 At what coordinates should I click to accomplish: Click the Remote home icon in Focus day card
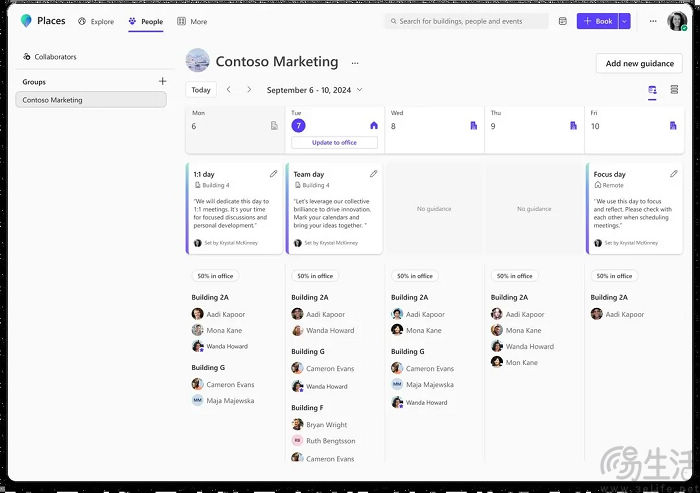[597, 185]
